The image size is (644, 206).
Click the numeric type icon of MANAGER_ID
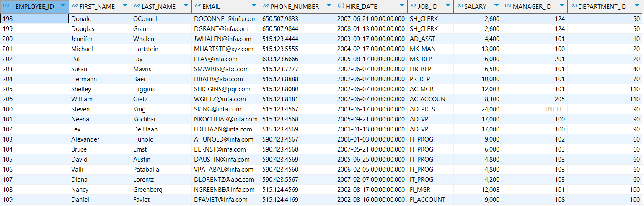pyautogui.click(x=508, y=6)
